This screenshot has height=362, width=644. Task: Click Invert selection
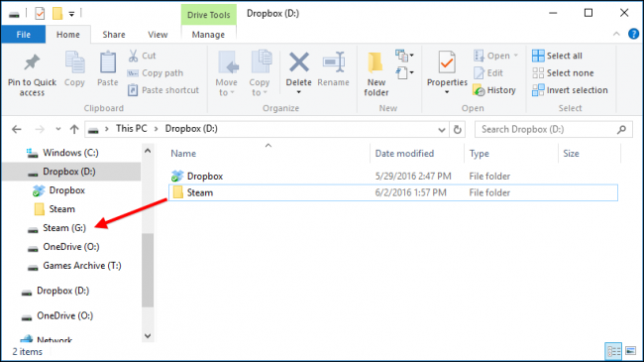click(570, 90)
